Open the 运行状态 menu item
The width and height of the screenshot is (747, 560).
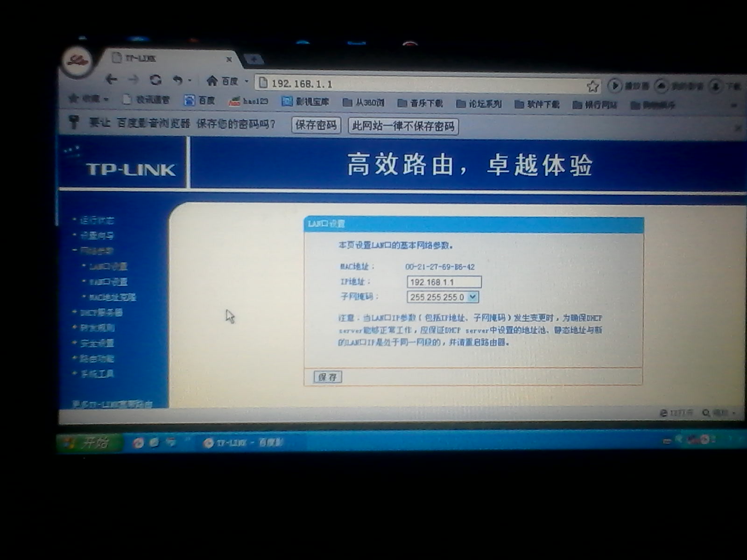[97, 220]
